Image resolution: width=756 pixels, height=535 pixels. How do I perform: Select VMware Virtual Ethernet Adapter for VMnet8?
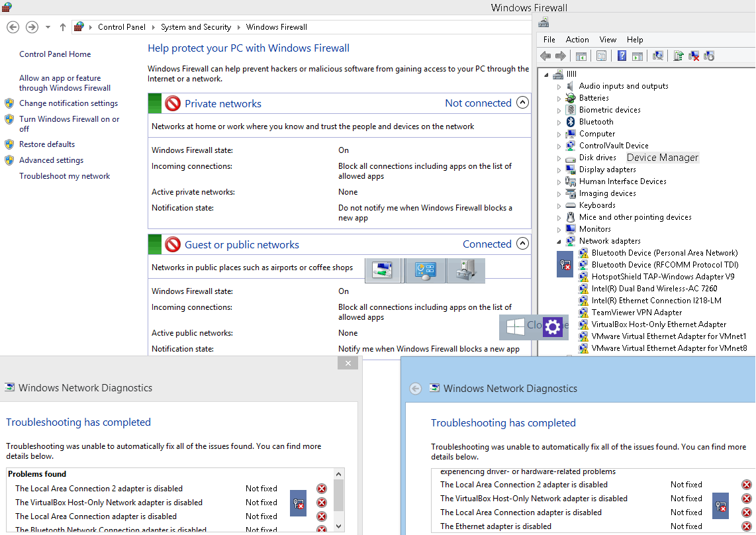coord(669,348)
